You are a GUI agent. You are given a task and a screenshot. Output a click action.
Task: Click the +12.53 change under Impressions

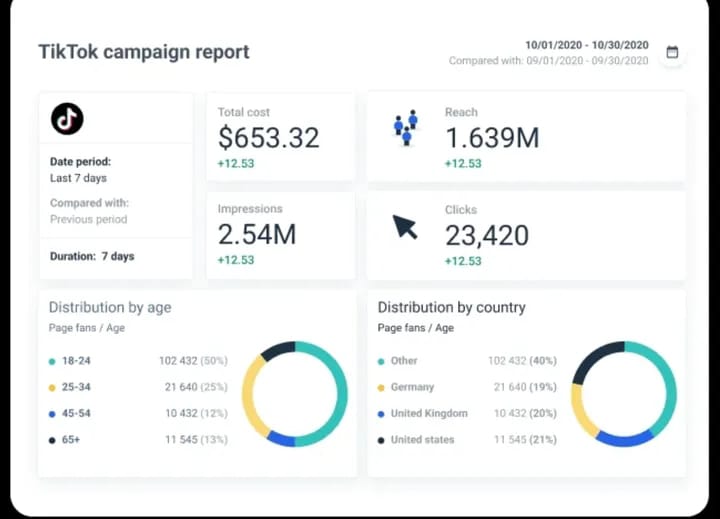(236, 260)
